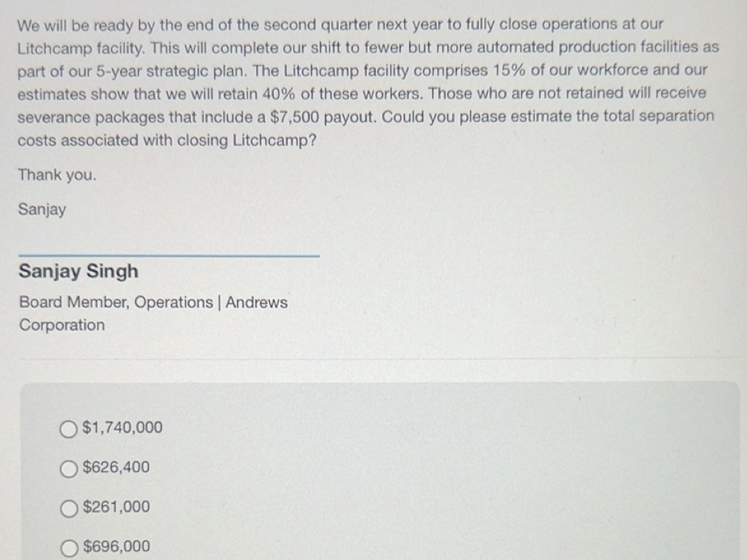Choose the $626,400 answer option

coord(69,469)
